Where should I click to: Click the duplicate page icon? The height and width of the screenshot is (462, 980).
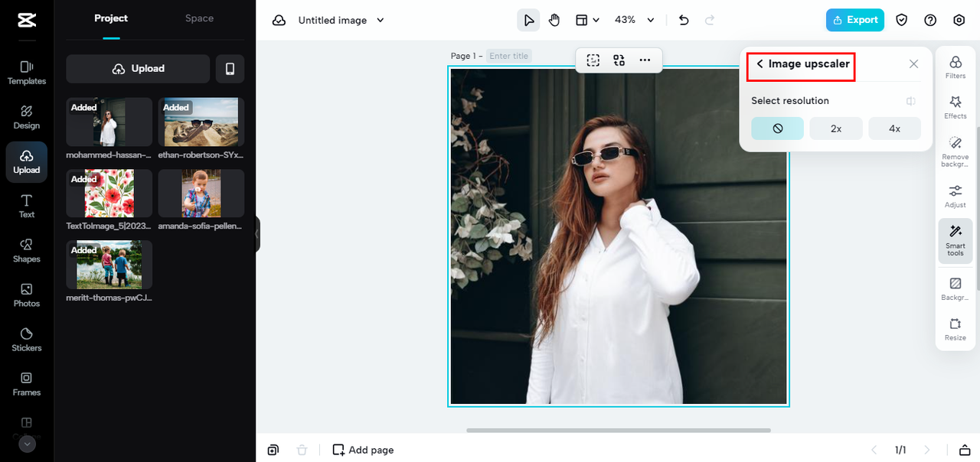click(273, 450)
